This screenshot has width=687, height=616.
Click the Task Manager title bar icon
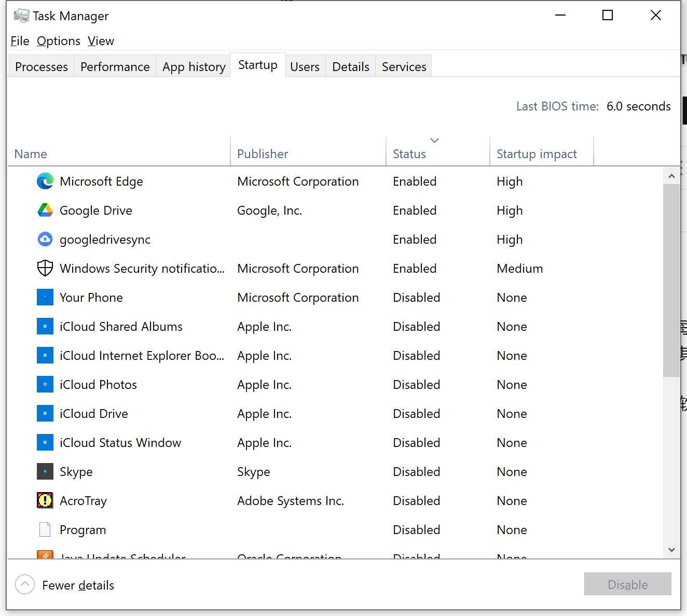[21, 16]
